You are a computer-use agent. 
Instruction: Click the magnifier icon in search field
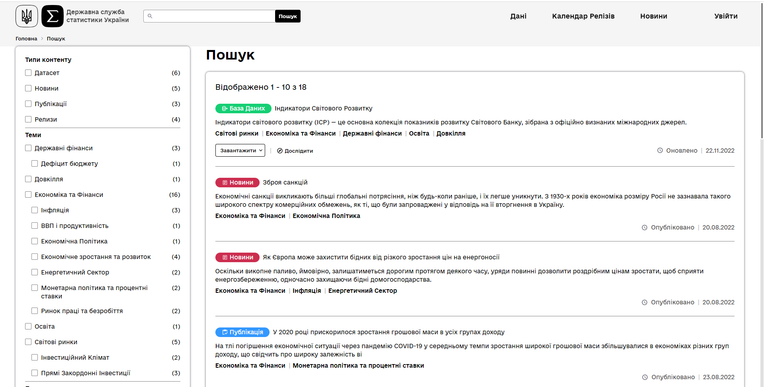(150, 16)
